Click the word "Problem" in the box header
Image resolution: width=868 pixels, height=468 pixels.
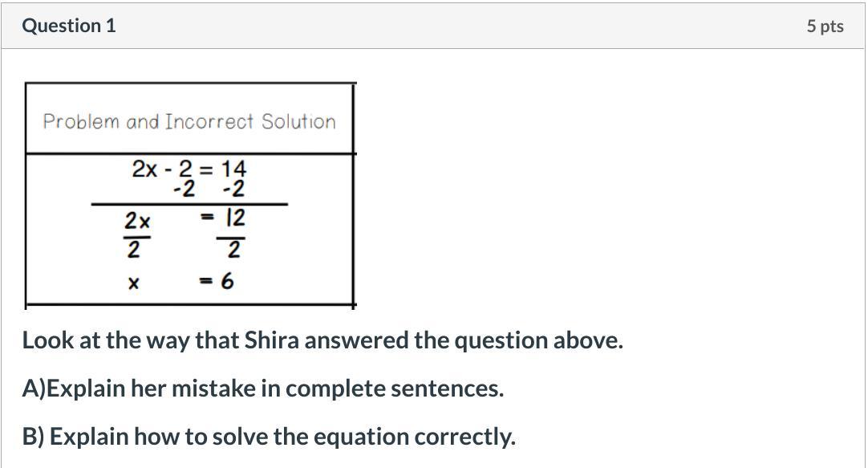click(x=81, y=121)
